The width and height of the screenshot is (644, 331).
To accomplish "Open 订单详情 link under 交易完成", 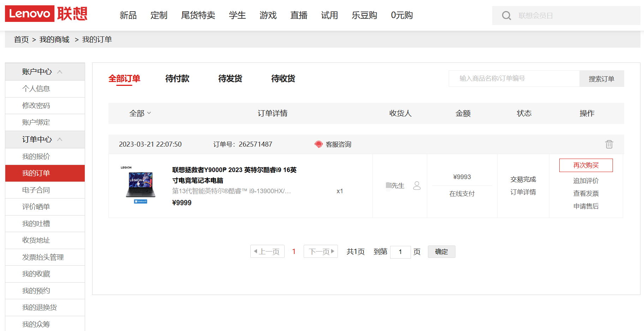I will 523,192.
